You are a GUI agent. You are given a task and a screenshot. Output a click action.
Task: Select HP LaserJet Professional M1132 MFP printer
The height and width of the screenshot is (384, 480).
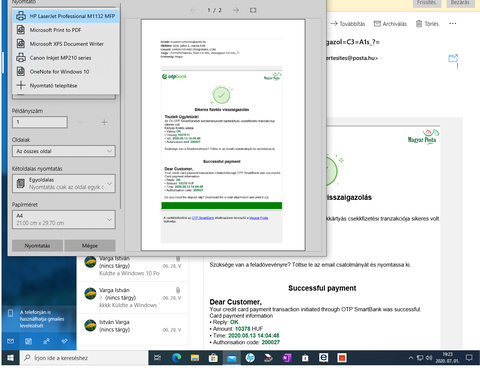click(66, 16)
